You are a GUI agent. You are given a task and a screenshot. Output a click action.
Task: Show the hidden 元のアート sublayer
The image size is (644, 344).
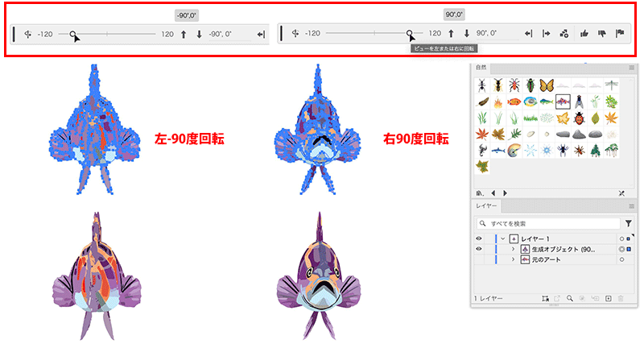pos(479,260)
